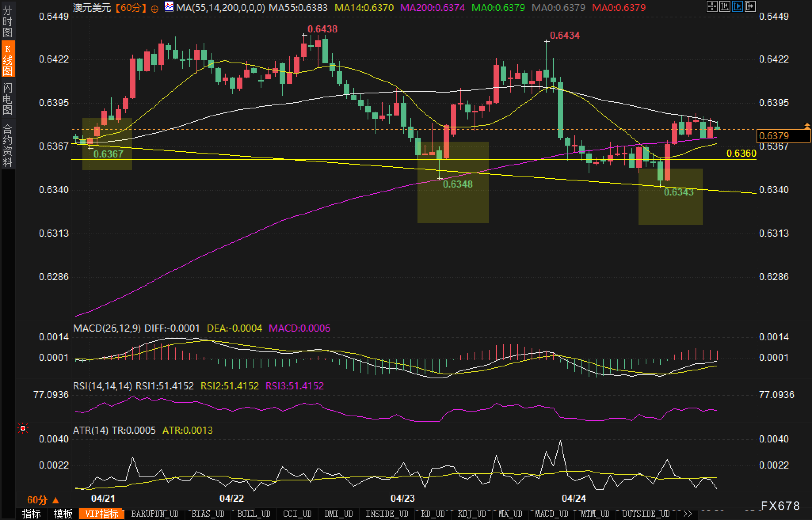Click the blue highlighted chart axis icon
The image size is (812, 520).
(x=737, y=6)
